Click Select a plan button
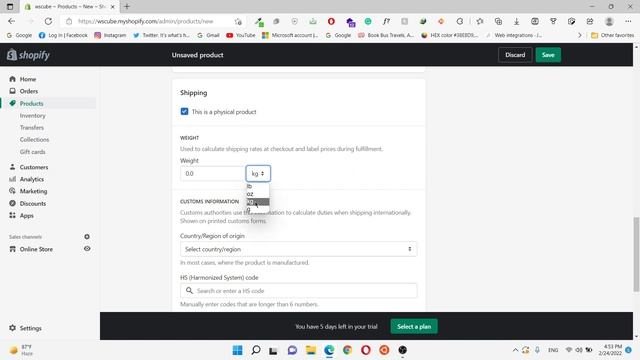 tap(414, 327)
